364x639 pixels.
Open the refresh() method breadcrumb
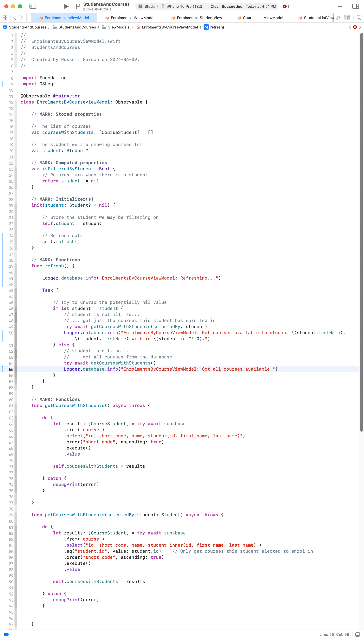coord(217,27)
